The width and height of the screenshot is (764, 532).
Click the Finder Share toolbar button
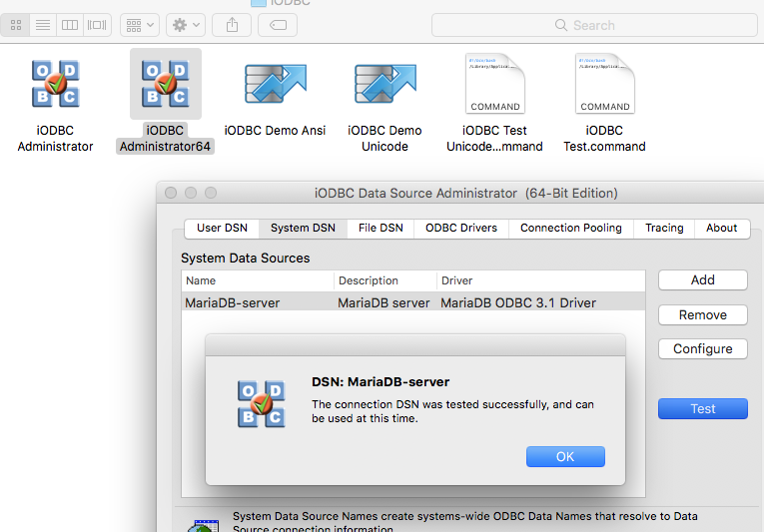(232, 25)
